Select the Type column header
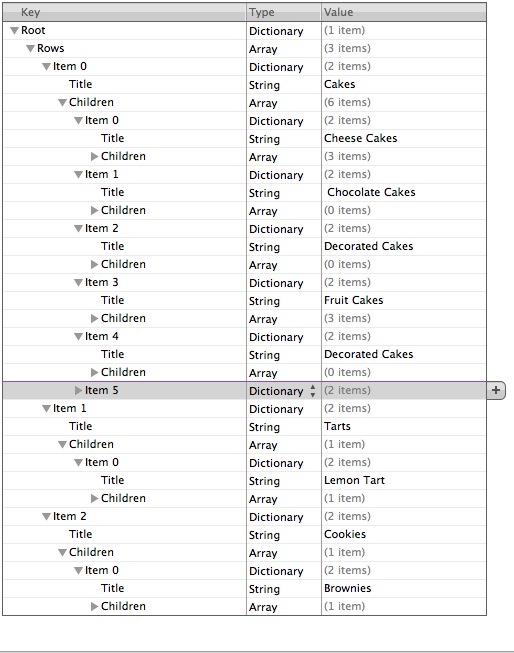 point(284,12)
